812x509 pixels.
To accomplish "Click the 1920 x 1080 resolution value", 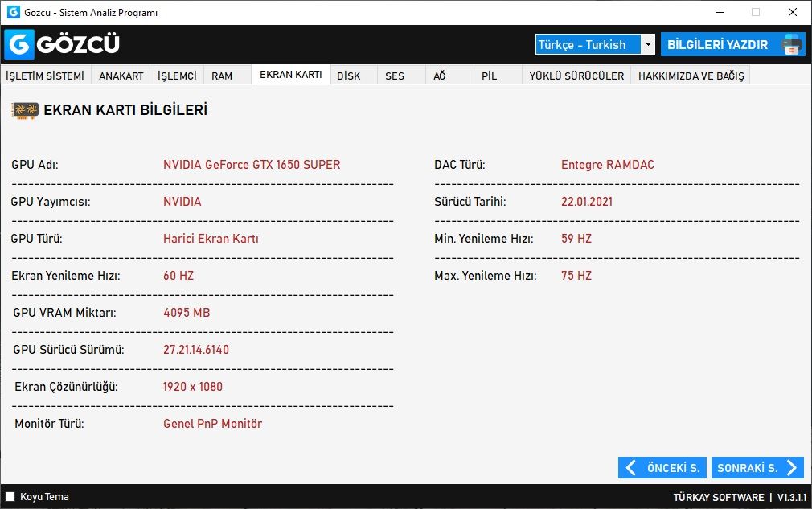I will [x=193, y=387].
